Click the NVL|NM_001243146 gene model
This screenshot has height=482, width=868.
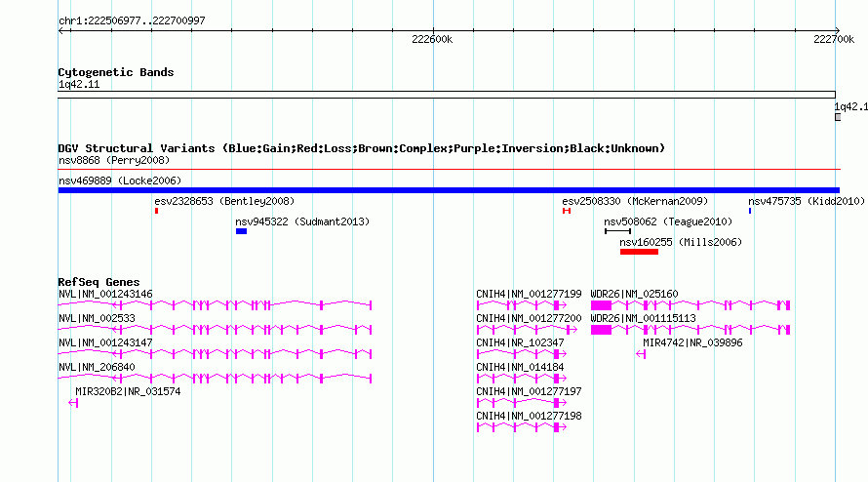(x=215, y=304)
